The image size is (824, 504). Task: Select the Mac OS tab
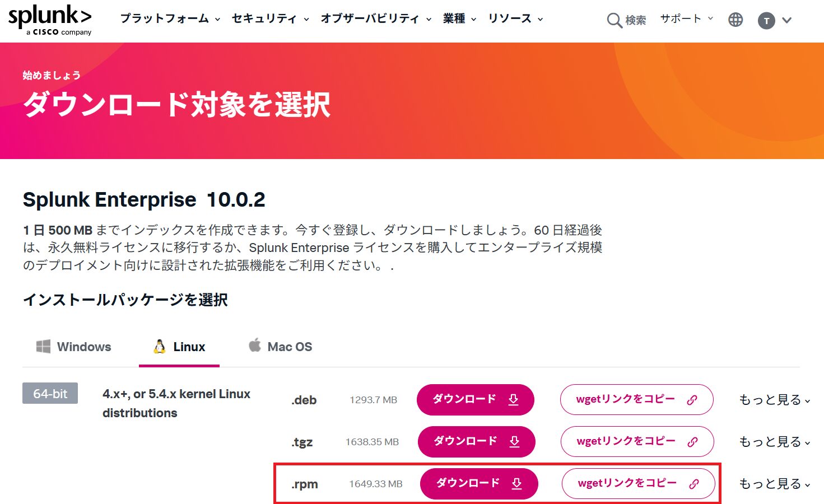(x=281, y=347)
